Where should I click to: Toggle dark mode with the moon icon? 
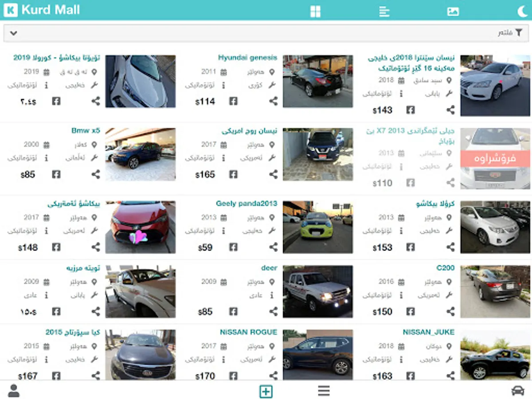(x=523, y=11)
